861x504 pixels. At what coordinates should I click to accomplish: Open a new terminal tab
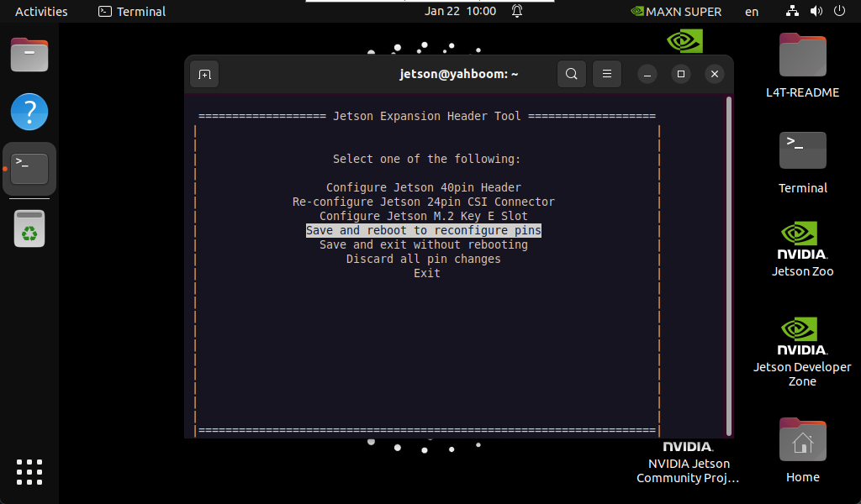coord(204,74)
